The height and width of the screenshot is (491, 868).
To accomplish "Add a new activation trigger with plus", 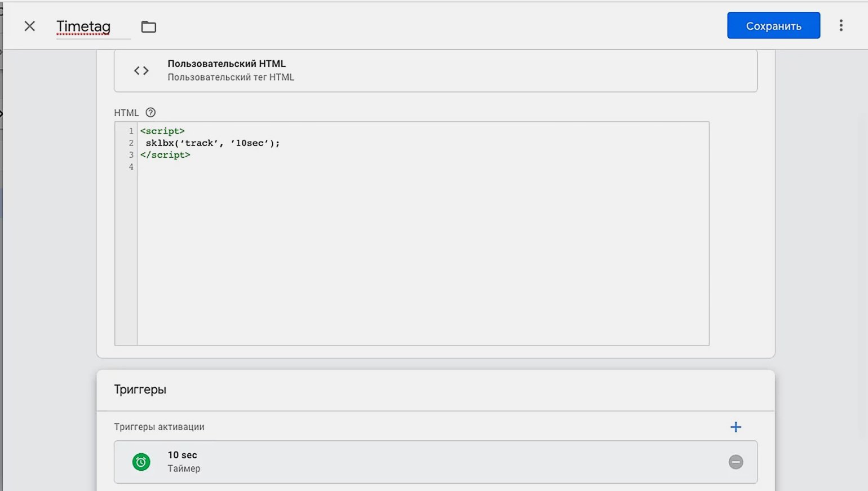I will tap(736, 427).
